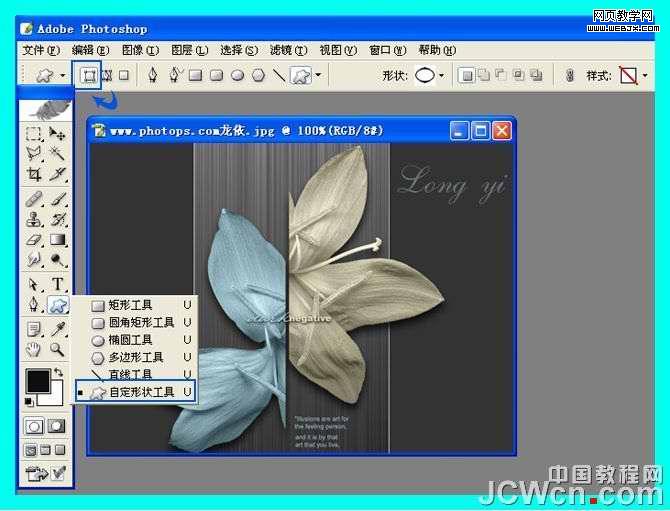Choose 矩形工具 from flyout
Viewport: 670px width, 511px height.
click(136, 305)
